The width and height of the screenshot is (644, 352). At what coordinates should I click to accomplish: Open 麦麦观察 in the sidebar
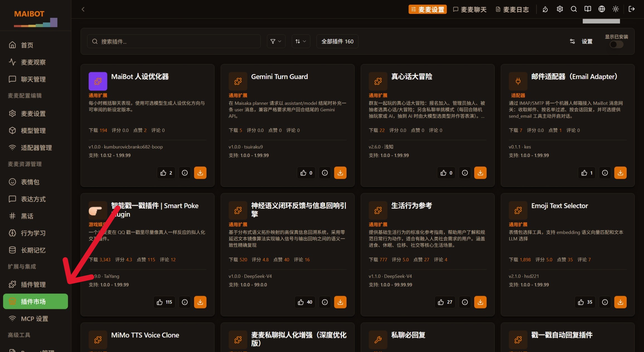tap(35, 62)
